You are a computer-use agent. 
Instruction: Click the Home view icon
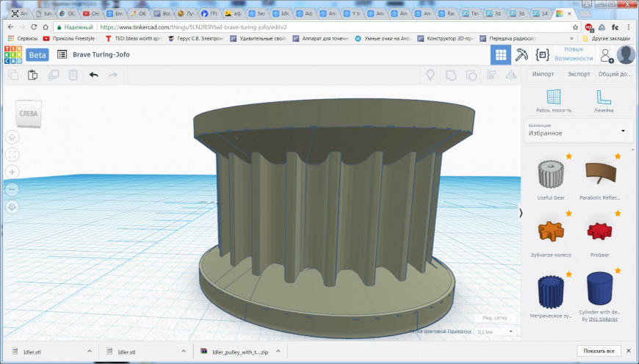click(12, 137)
